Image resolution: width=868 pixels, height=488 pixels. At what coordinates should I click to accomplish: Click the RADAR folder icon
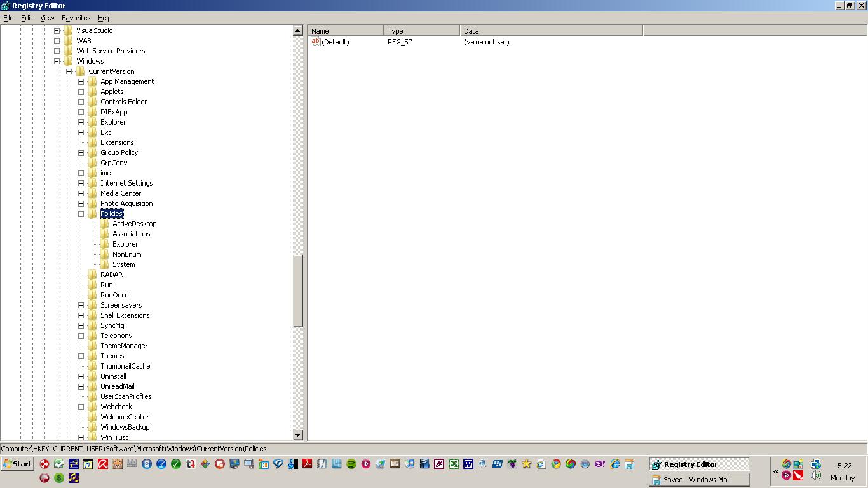pos(93,274)
